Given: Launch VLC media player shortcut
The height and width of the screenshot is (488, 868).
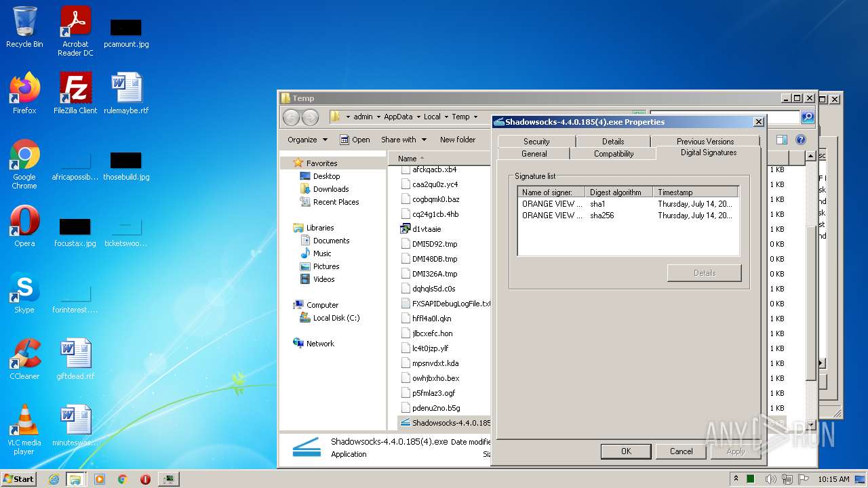Looking at the screenshot, I should coord(24,429).
